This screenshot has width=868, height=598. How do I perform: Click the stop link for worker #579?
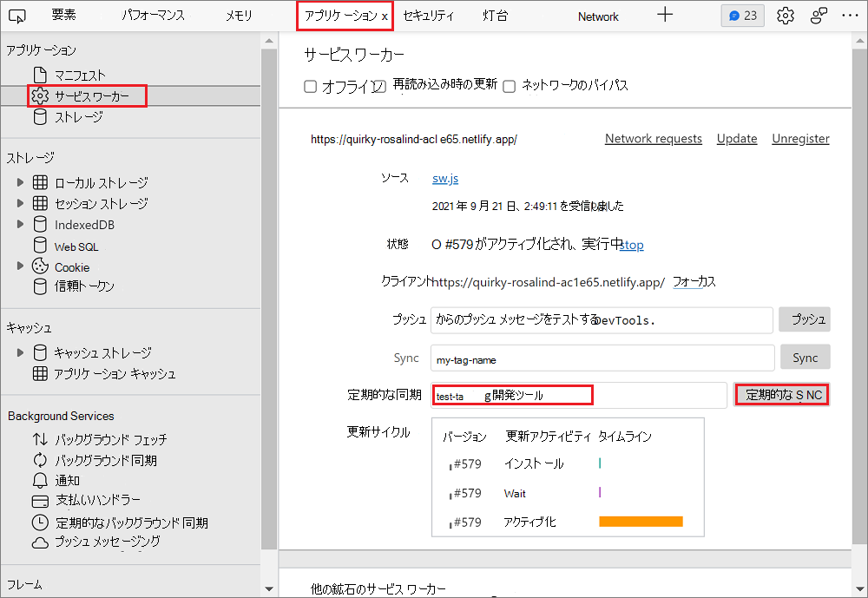pyautogui.click(x=632, y=245)
